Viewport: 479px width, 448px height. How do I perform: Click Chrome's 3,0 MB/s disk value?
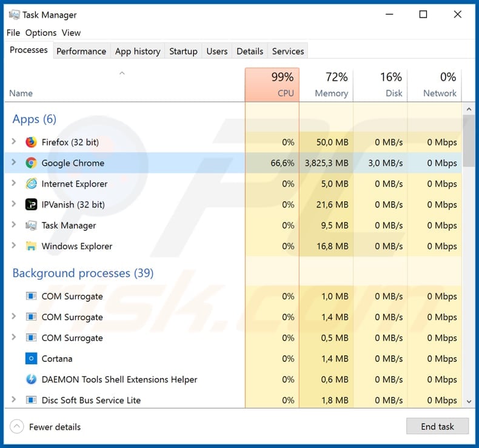[385, 163]
